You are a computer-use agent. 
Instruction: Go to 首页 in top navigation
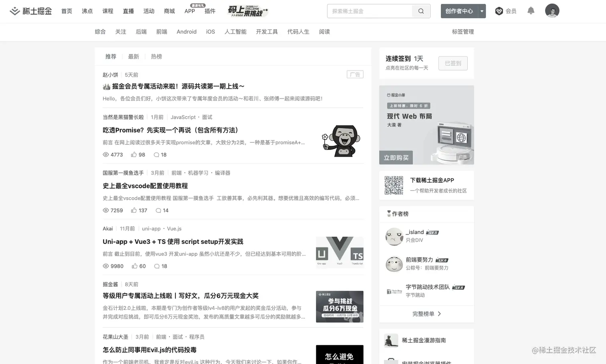[67, 11]
